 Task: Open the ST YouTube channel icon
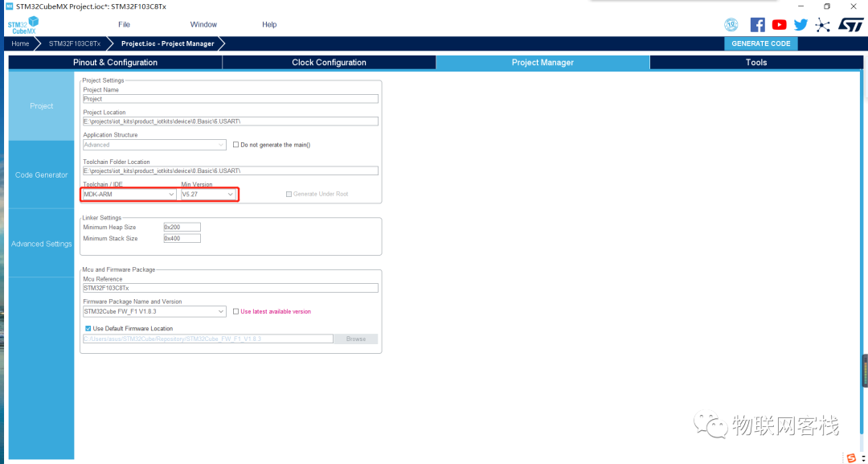(779, 24)
